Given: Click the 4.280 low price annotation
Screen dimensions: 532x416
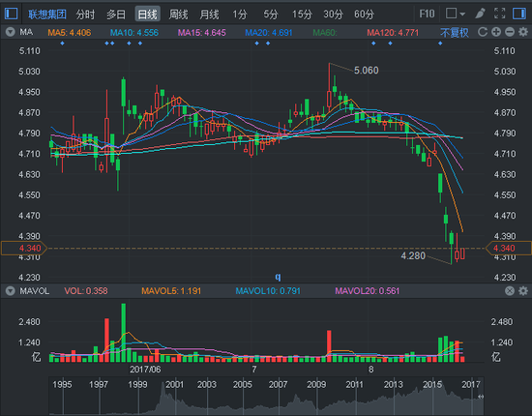Looking at the screenshot, I should coord(413,255).
